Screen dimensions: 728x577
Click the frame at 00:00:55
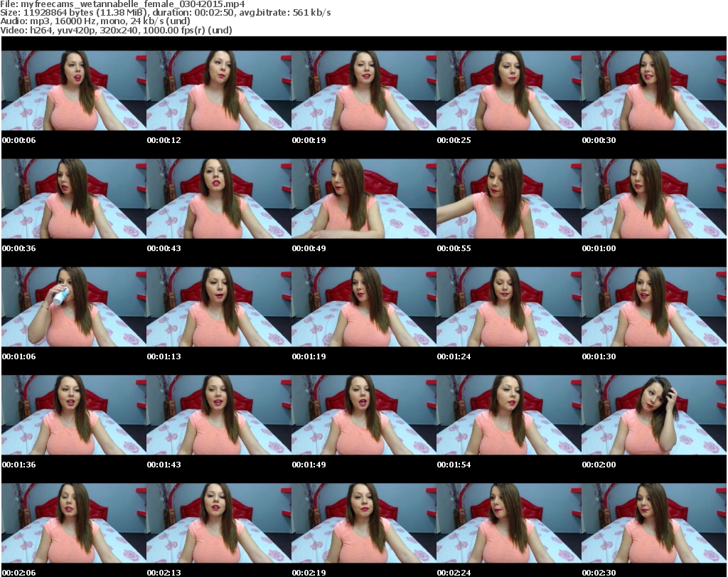(x=508, y=198)
